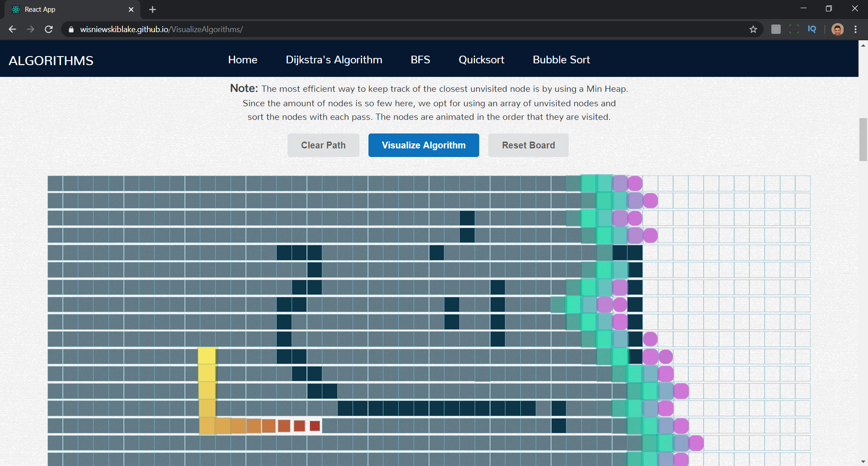Bookmark this page with star icon
The image size is (868, 466).
753,29
